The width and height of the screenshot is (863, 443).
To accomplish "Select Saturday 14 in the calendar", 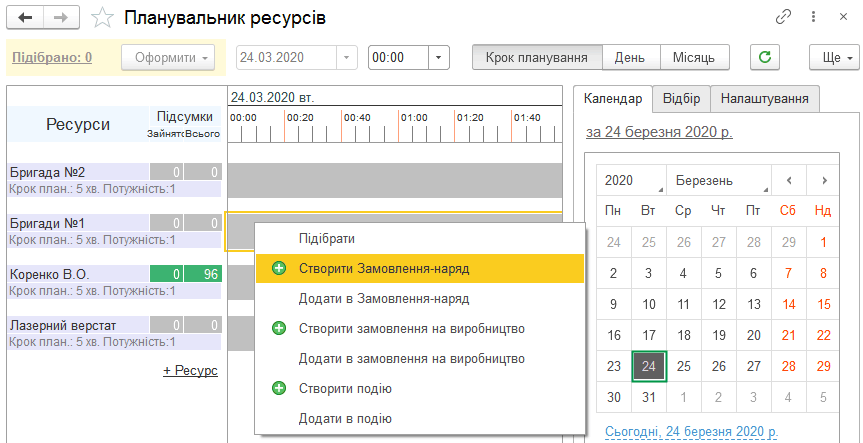I will [x=789, y=304].
